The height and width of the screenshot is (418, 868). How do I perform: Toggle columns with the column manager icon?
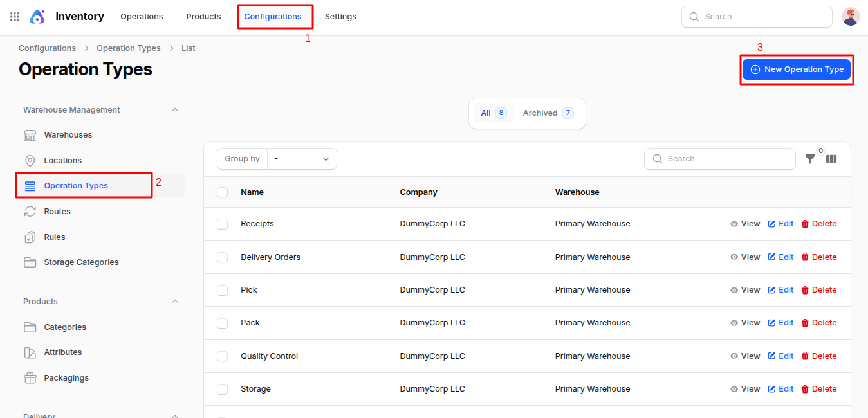click(831, 159)
